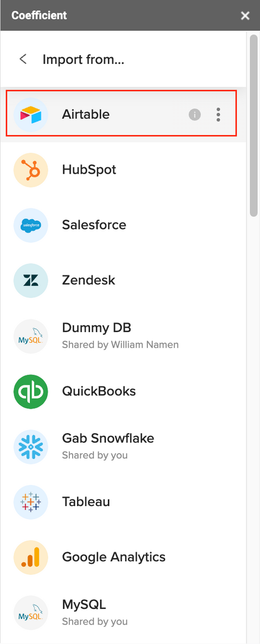The height and width of the screenshot is (644, 260).
Task: Click the Zendesk logo icon
Action: (x=31, y=281)
